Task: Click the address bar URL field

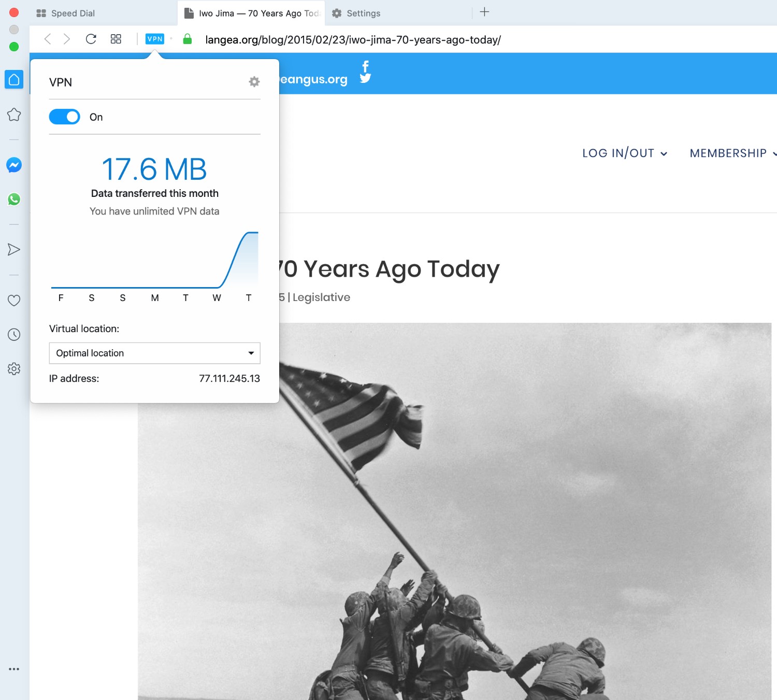Action: tap(352, 40)
